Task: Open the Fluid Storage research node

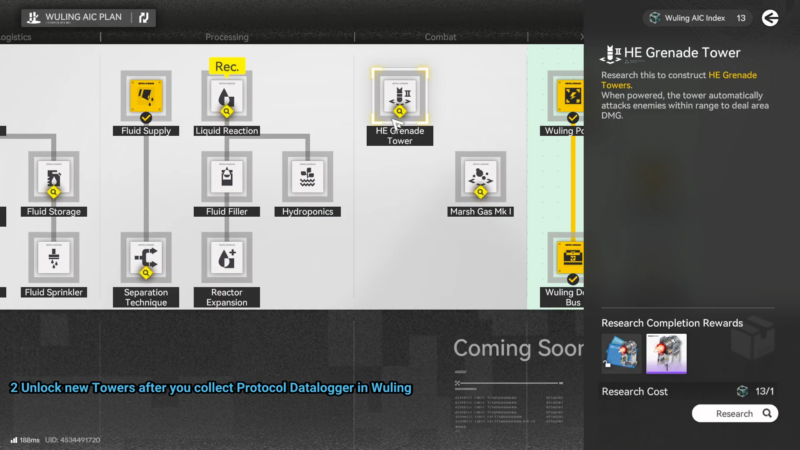Action: click(x=52, y=178)
